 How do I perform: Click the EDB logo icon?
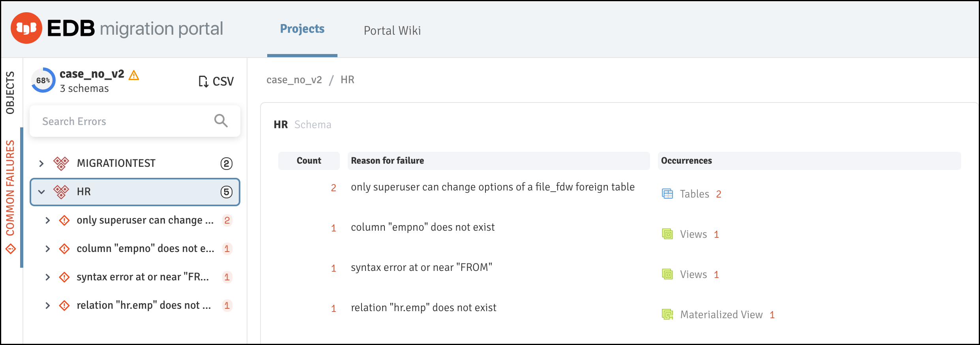(26, 28)
